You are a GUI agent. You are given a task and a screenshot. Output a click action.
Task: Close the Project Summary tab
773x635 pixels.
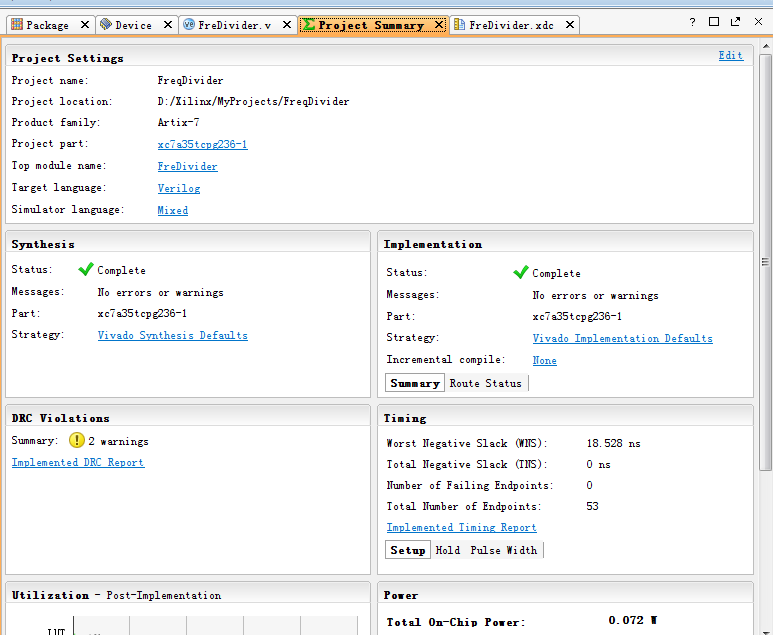pyautogui.click(x=439, y=25)
